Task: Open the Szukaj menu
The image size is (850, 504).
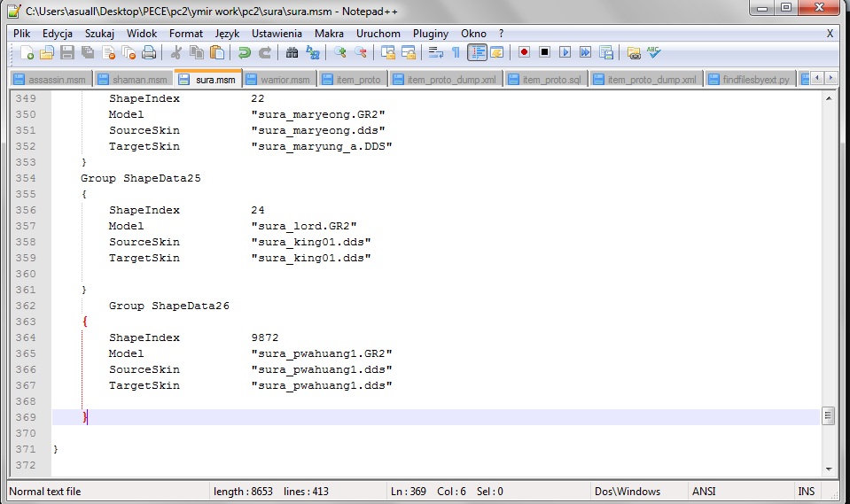Action: (x=99, y=34)
